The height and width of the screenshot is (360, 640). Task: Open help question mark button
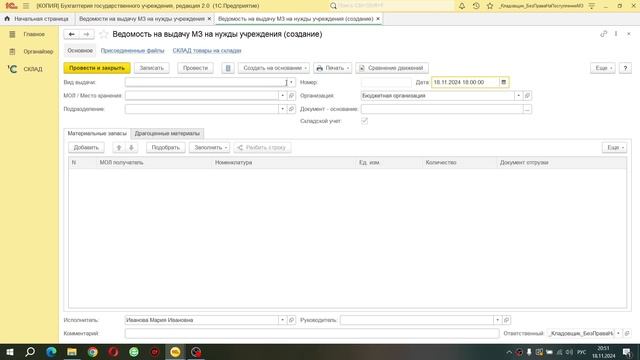[625, 68]
